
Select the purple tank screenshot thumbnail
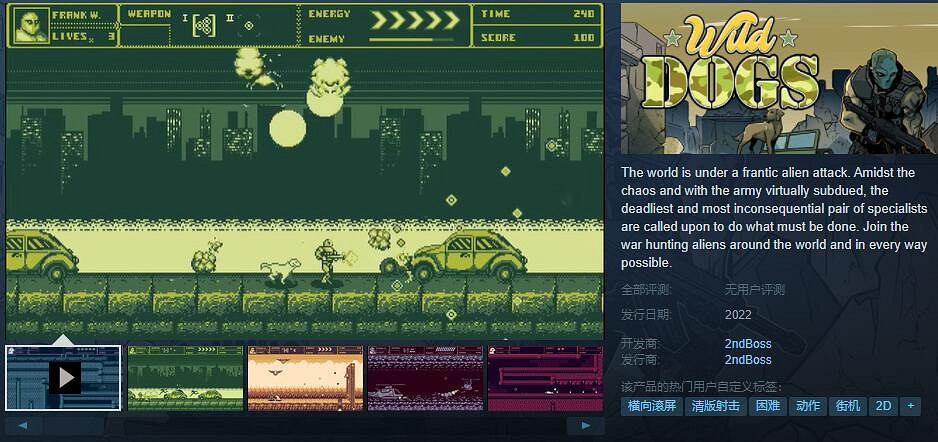coord(425,377)
